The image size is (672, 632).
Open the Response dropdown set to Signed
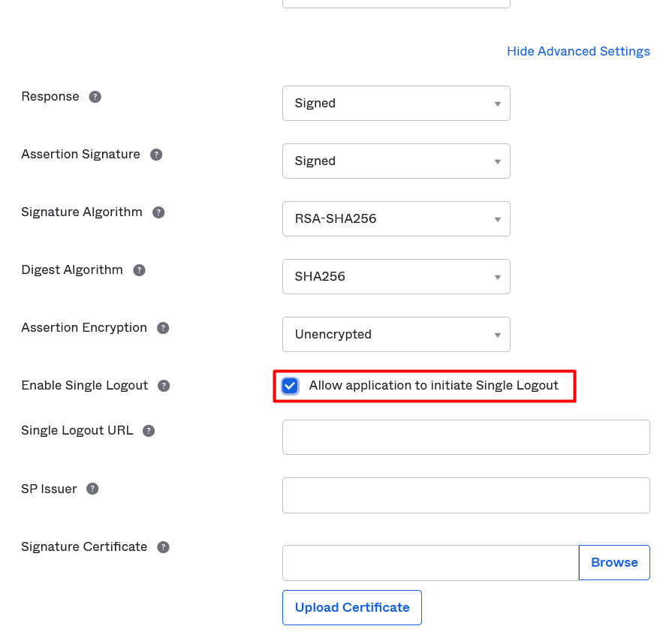click(396, 103)
